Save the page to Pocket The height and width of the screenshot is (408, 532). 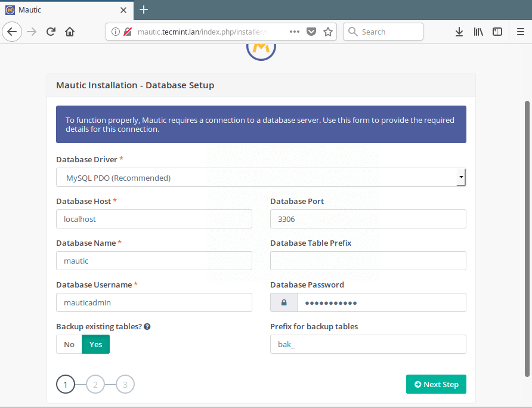[x=311, y=32]
